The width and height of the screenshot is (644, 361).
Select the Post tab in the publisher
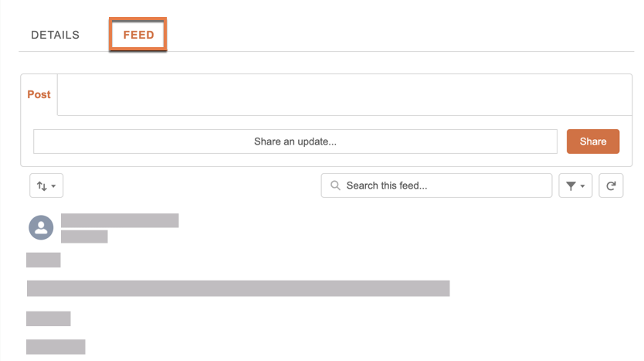pos(39,94)
